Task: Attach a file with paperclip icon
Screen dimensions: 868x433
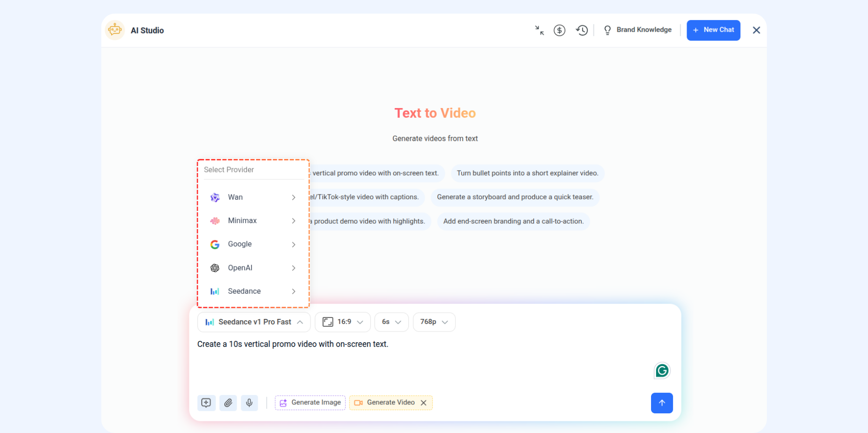Action: 228,403
